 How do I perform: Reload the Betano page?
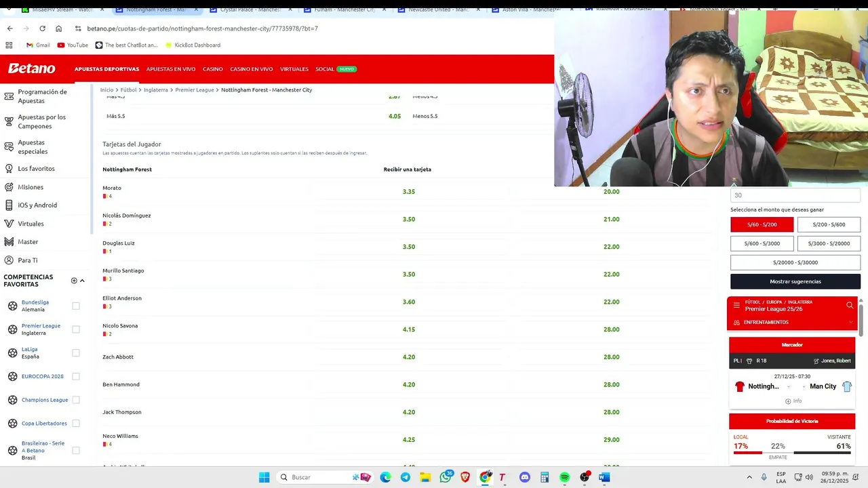tap(42, 28)
